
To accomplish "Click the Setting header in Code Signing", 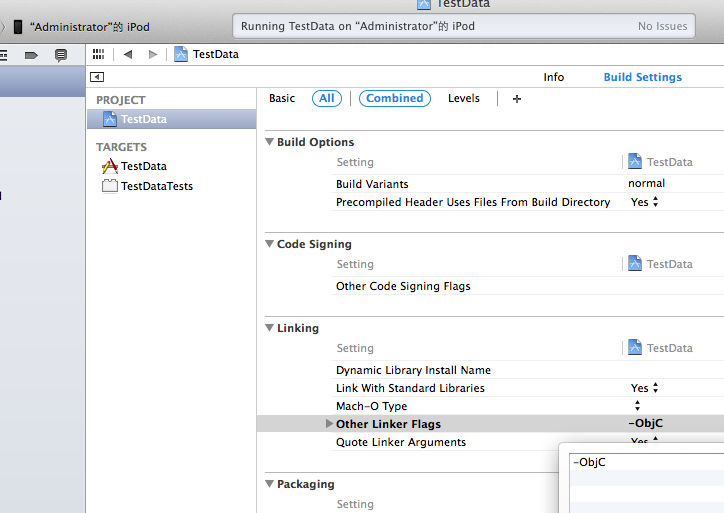I will pyautogui.click(x=355, y=264).
